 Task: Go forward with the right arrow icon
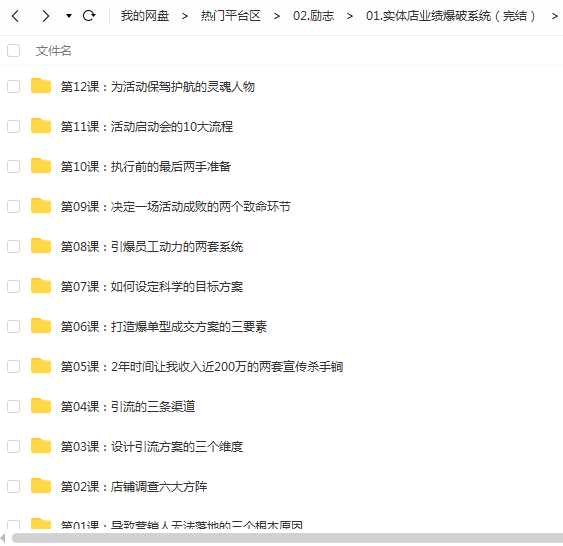point(45,16)
